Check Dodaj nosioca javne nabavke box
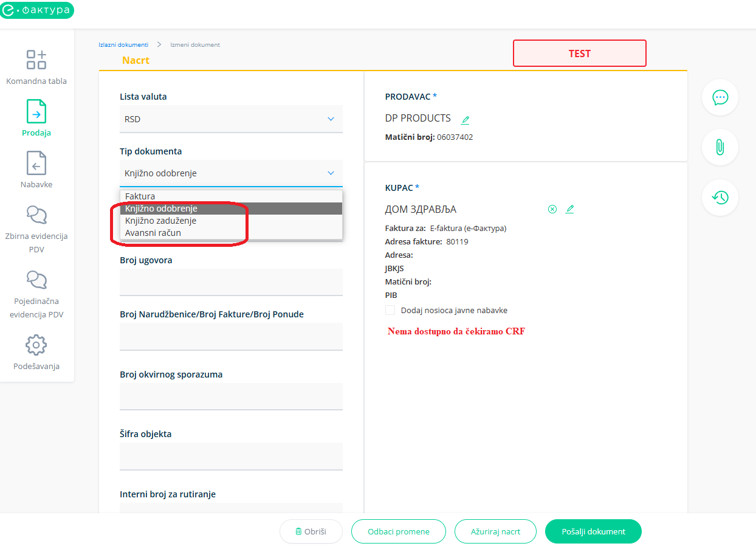This screenshot has width=756, height=549. coord(390,311)
